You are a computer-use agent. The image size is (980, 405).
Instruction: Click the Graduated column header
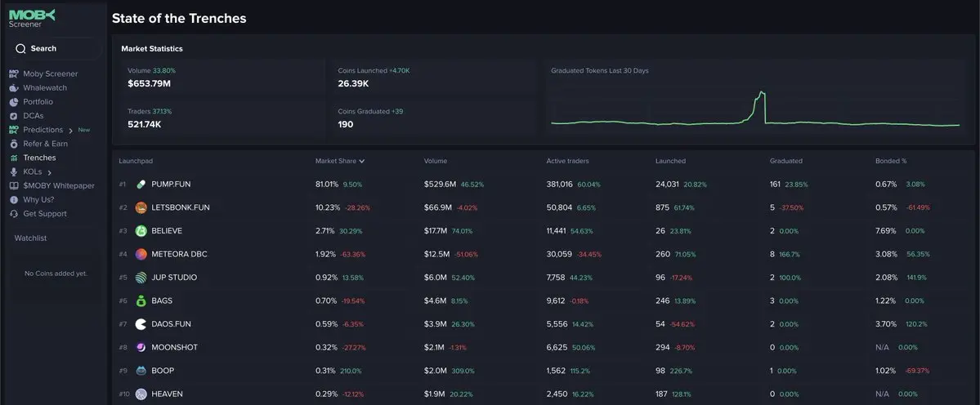(786, 161)
